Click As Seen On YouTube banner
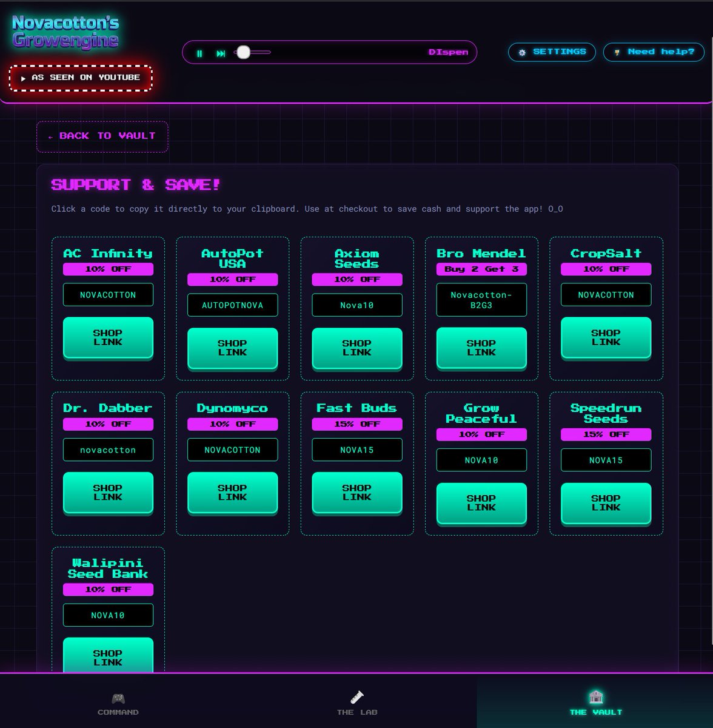The image size is (713, 728). click(x=81, y=78)
